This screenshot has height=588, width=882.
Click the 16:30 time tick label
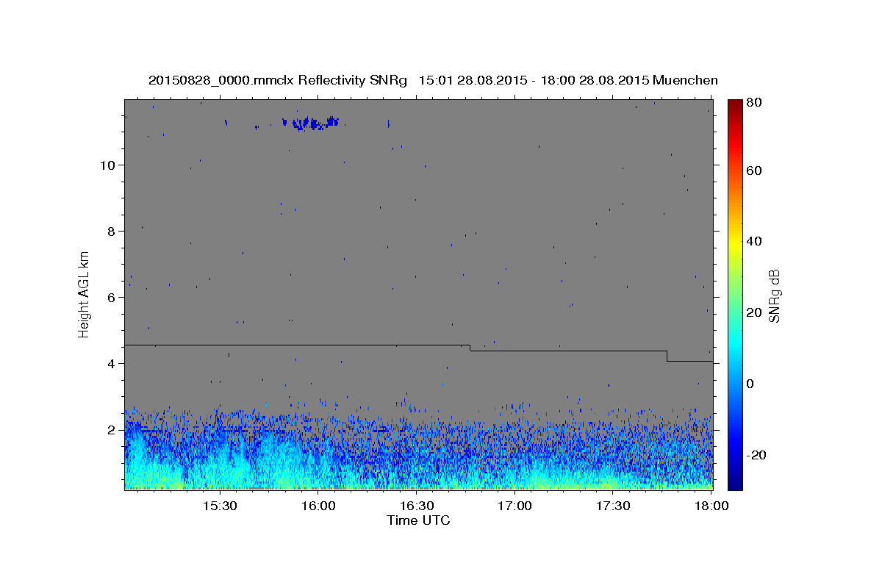pyautogui.click(x=416, y=506)
